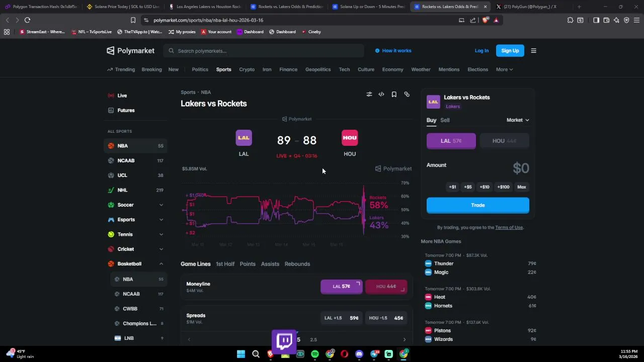Click Log In
The image size is (644, 362).
481,51
